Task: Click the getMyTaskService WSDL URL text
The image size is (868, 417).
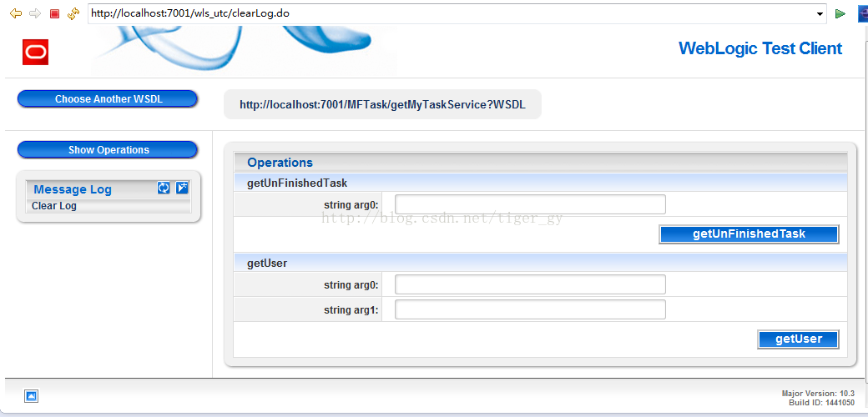Action: (382, 104)
